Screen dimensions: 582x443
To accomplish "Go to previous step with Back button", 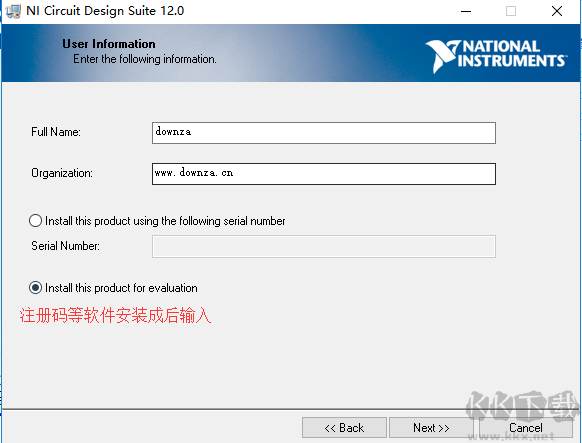I will click(x=344, y=428).
